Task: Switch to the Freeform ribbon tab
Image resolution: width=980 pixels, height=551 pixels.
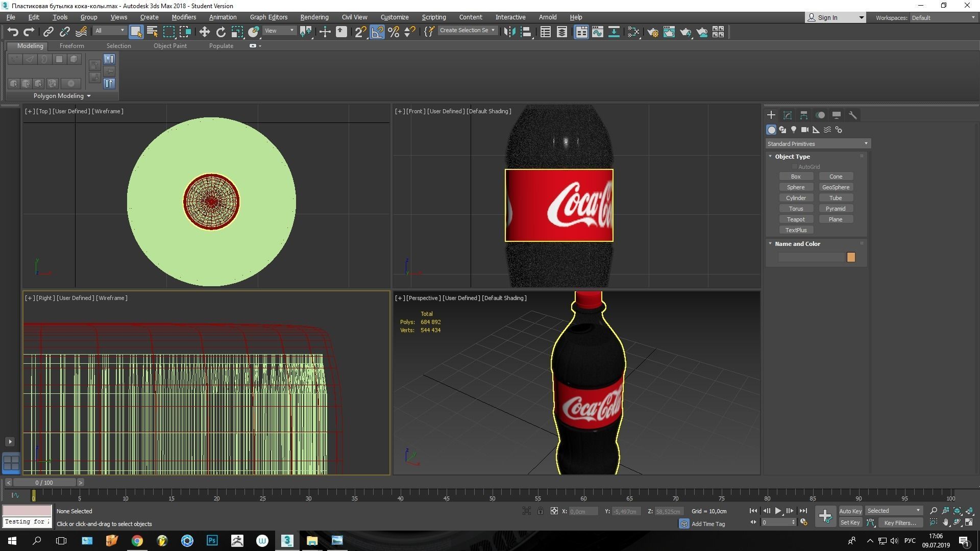Action: pos(71,45)
